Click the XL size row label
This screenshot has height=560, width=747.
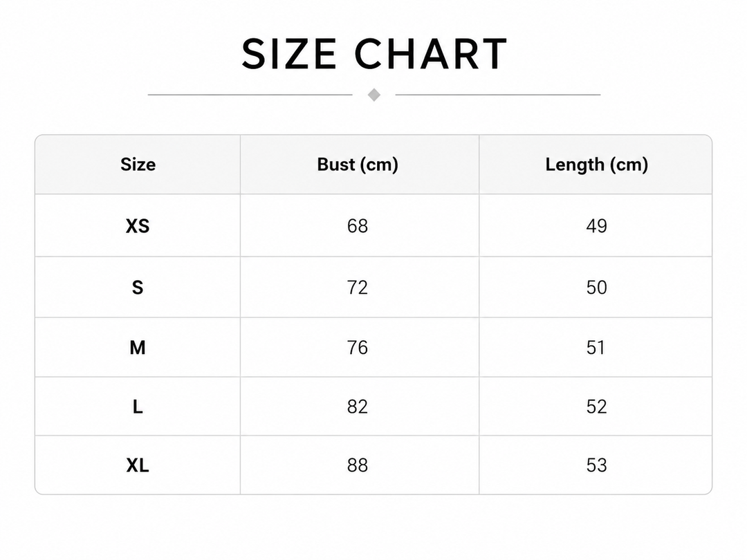point(138,465)
